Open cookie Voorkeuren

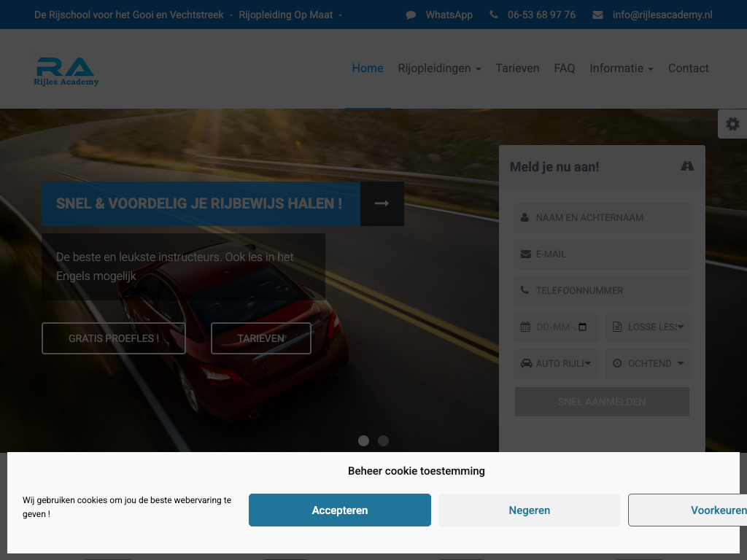688,510
